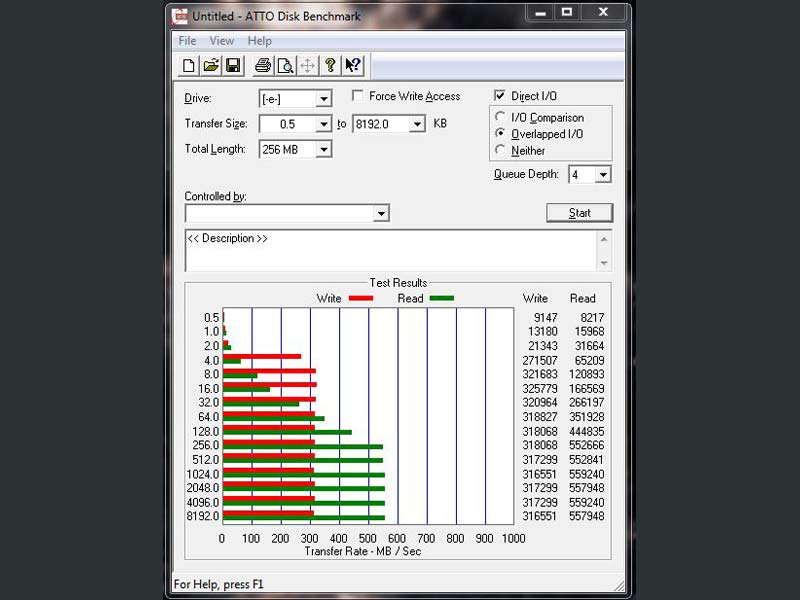Enable Force Write Access checkbox
This screenshot has height=600, width=800.
[x=358, y=96]
